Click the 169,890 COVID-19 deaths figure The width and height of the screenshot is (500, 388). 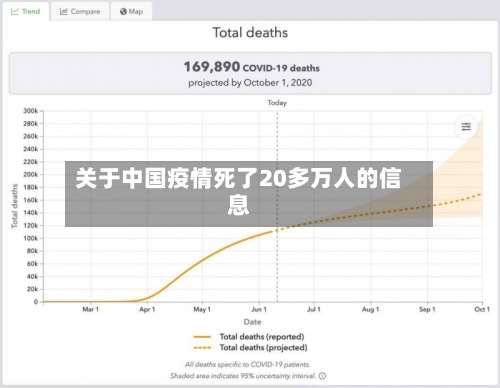(x=252, y=67)
